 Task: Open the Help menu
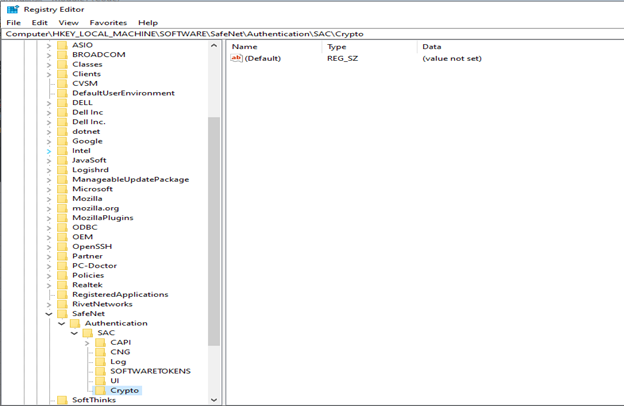[148, 23]
